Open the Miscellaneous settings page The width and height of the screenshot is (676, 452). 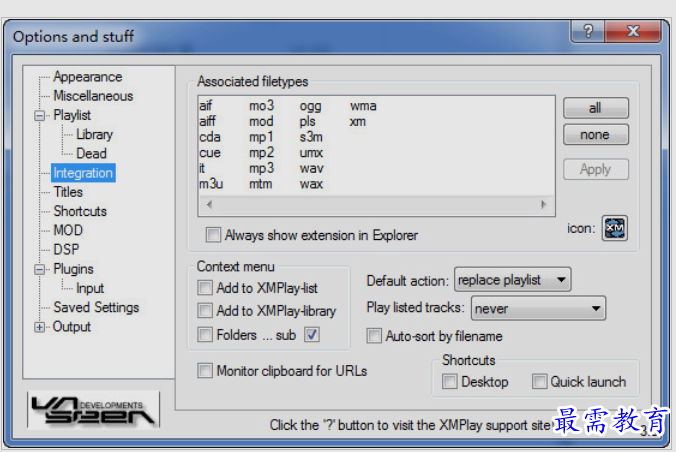[x=93, y=96]
